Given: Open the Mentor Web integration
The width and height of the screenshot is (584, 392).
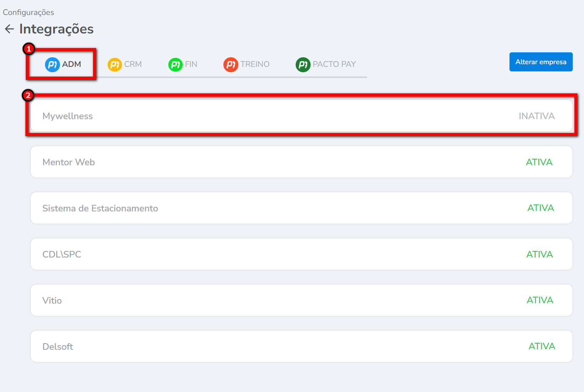Looking at the screenshot, I should click(69, 162).
